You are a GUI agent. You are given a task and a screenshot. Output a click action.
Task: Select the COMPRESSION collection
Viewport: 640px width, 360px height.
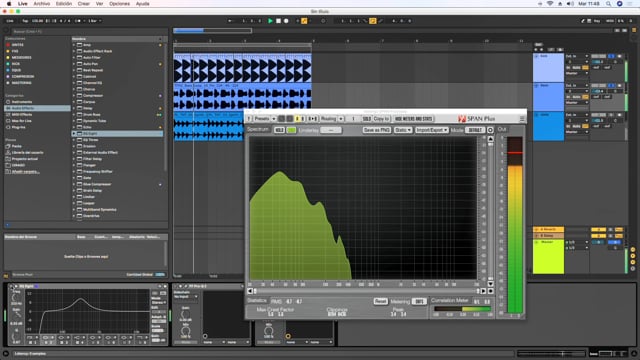point(23,77)
